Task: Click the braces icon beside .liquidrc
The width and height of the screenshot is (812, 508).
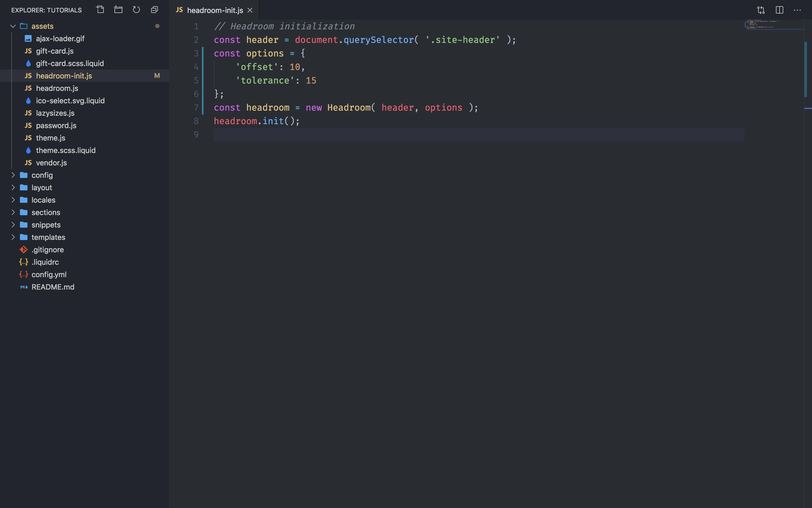Action: [23, 262]
